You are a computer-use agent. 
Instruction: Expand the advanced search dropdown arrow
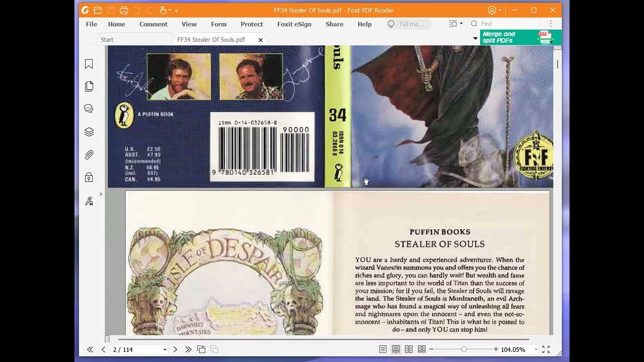(461, 24)
